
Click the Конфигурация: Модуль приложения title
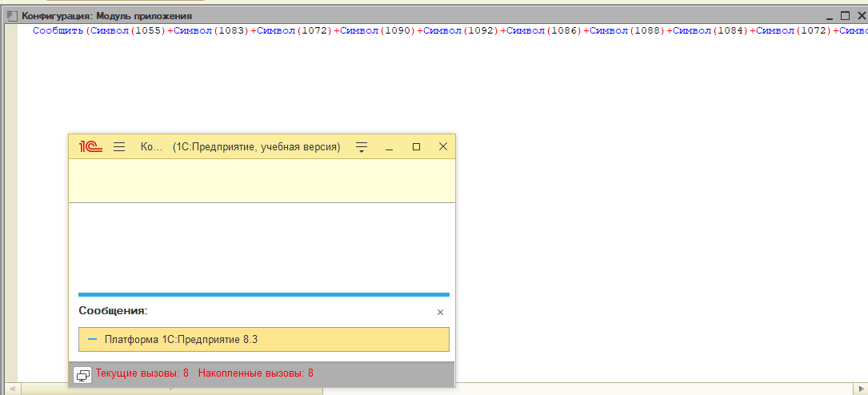(107, 16)
